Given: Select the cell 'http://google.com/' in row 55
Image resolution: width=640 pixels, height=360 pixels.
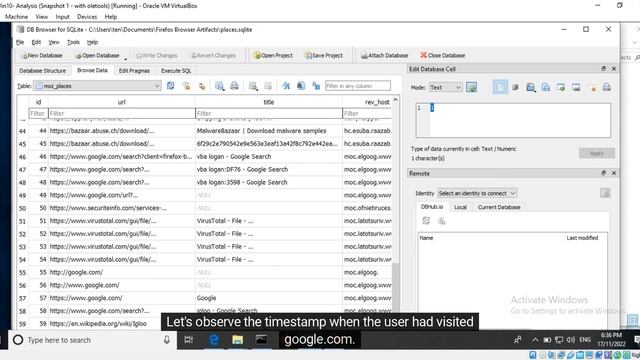Looking at the screenshot, I should (x=122, y=272).
